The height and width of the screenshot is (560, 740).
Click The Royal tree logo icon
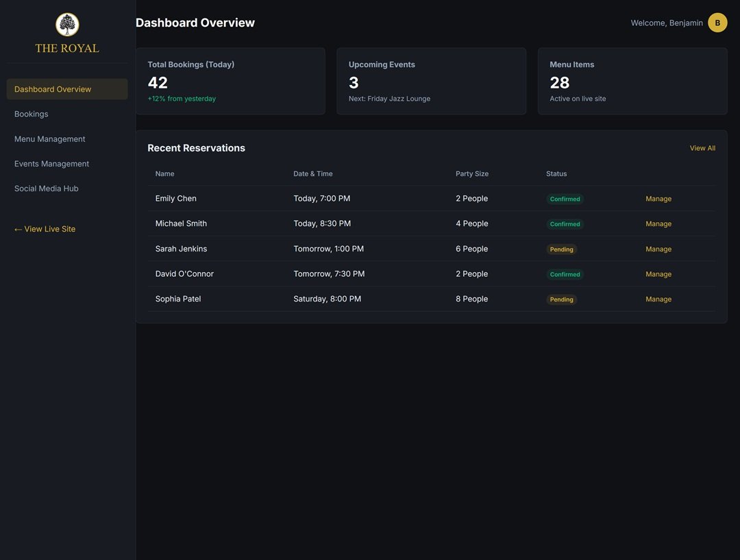pos(67,25)
